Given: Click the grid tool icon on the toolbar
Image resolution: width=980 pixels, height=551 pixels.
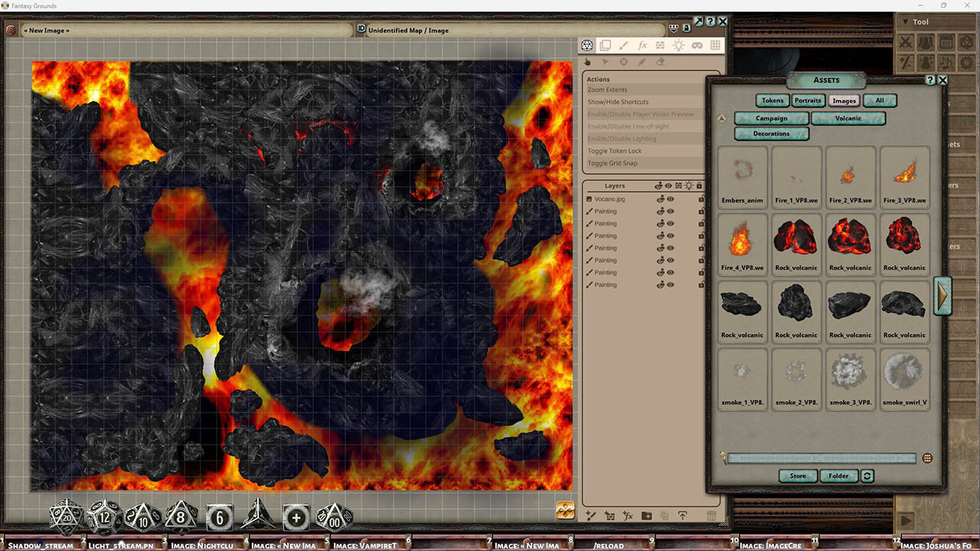Looking at the screenshot, I should click(x=715, y=45).
